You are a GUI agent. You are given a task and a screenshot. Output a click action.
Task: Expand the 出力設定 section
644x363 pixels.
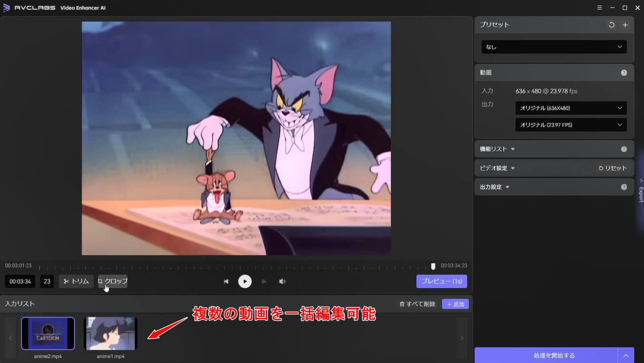(495, 187)
